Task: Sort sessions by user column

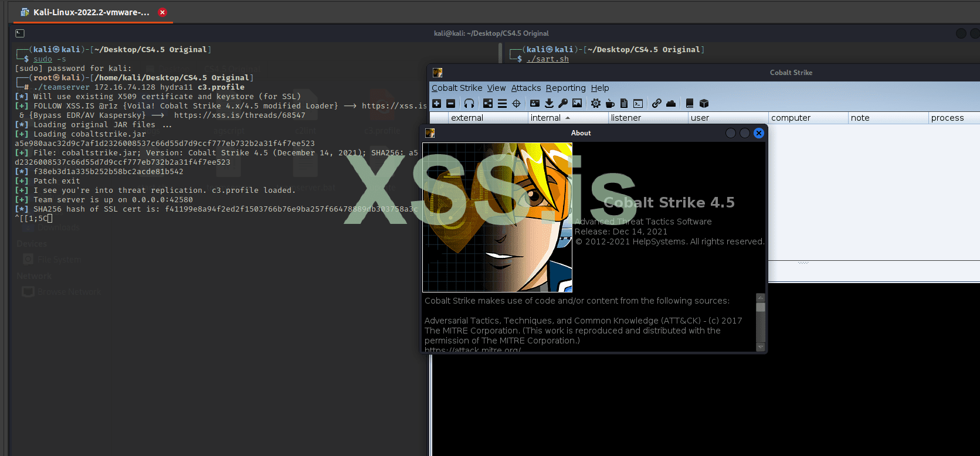Action: 728,118
